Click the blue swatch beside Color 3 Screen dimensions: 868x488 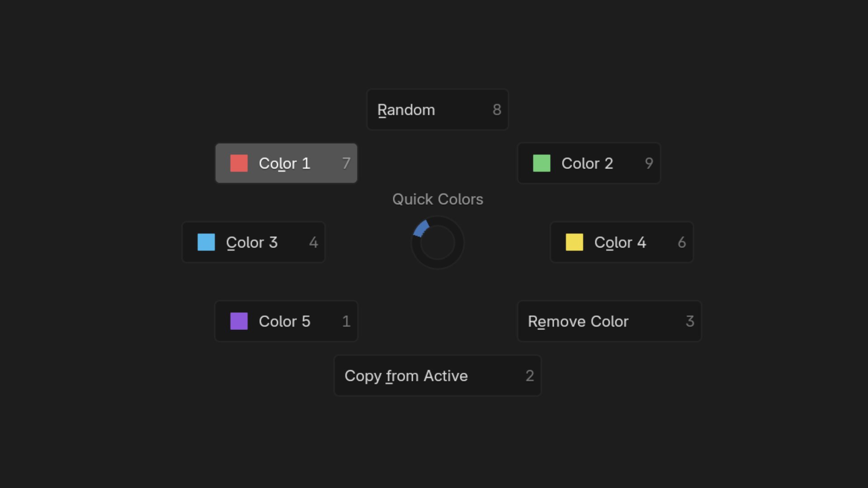click(x=206, y=242)
